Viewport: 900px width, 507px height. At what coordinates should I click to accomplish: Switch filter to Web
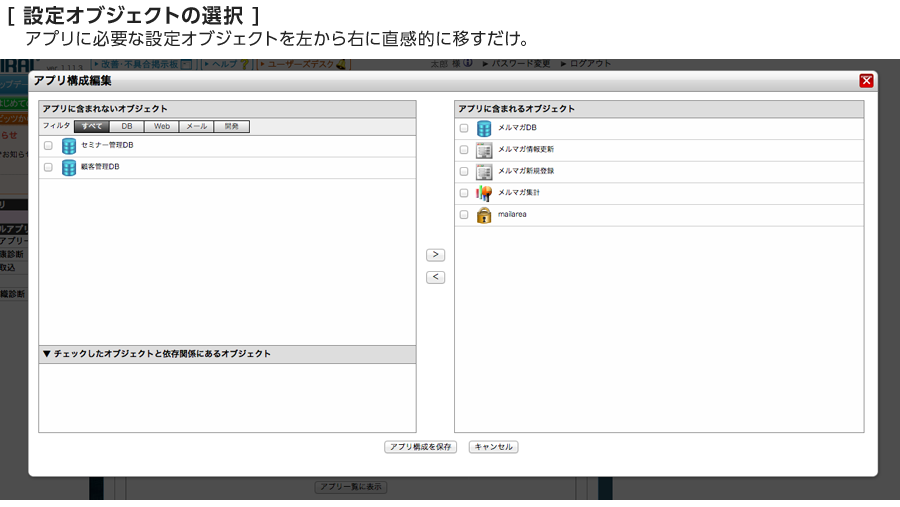coord(161,127)
